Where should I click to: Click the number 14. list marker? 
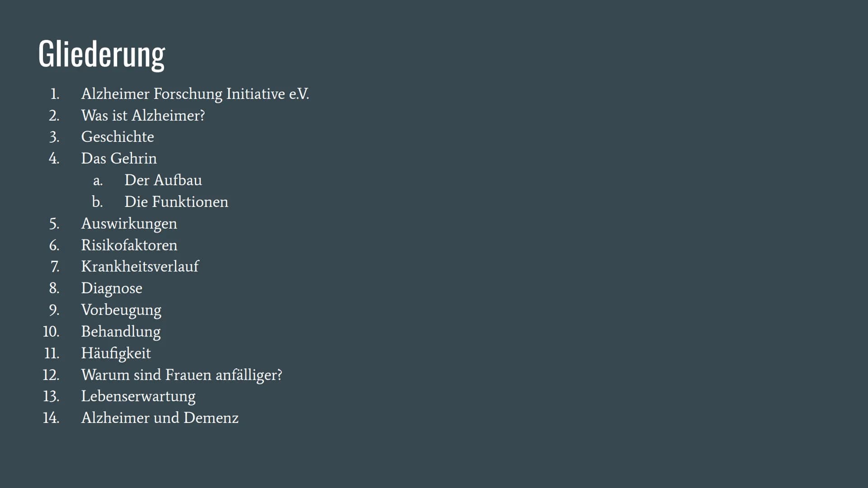[x=51, y=418]
